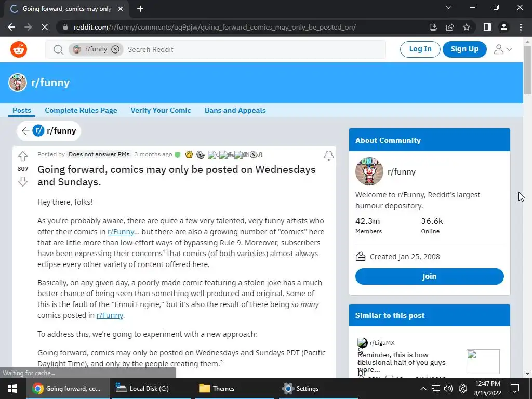Open the second r/Funny link after 'comics posted in'

coord(110,315)
